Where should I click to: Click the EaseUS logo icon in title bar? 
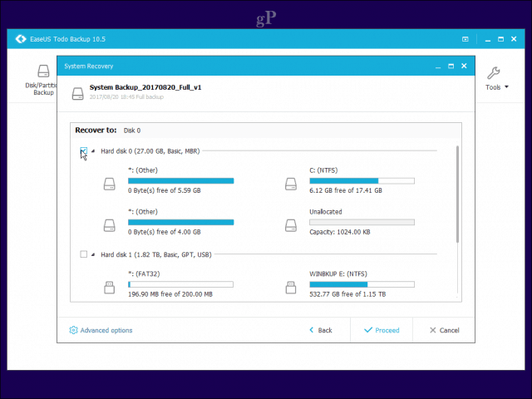pyautogui.click(x=21, y=39)
